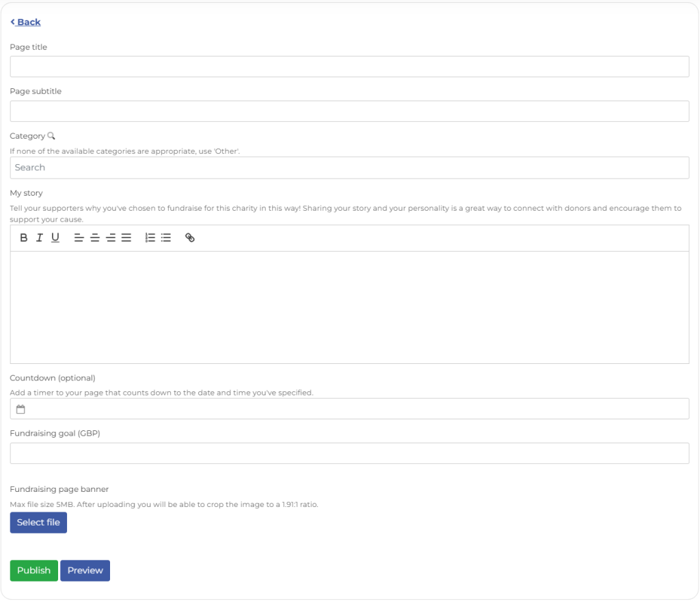Click the Page title input field
The width and height of the screenshot is (700, 602).
[x=349, y=66]
